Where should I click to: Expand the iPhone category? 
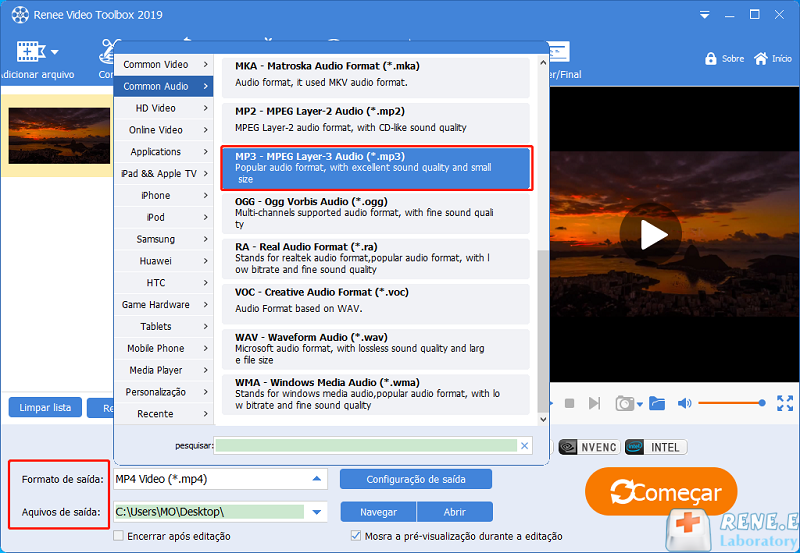164,195
